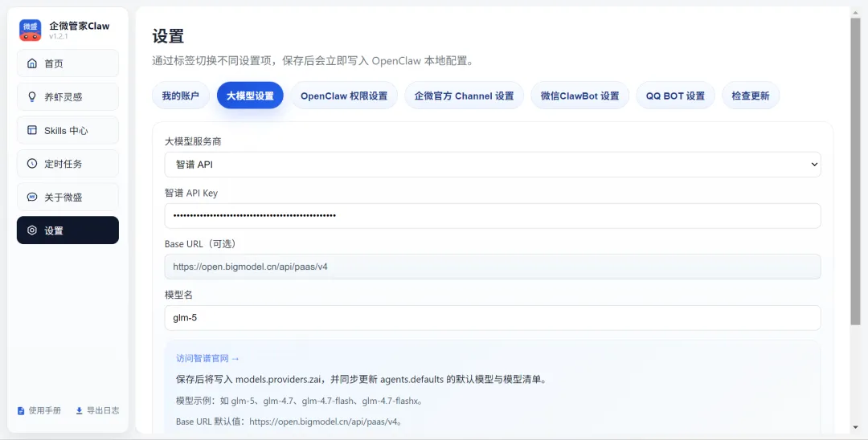
Task: Click the 模型名 field label
Action: (178, 295)
